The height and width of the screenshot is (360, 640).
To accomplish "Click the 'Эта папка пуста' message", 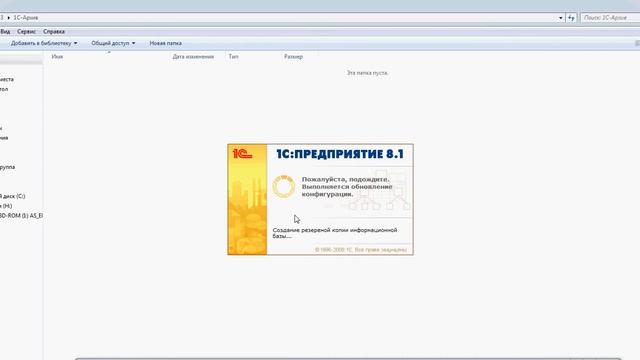I will click(x=367, y=73).
